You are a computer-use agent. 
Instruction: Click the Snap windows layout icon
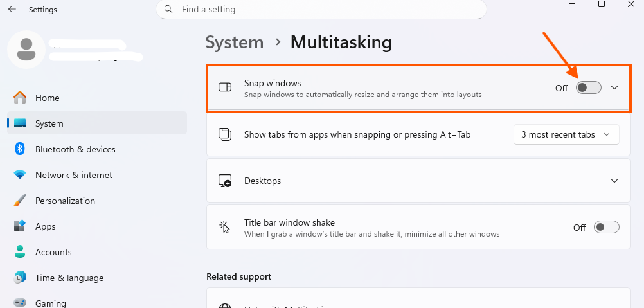click(225, 88)
